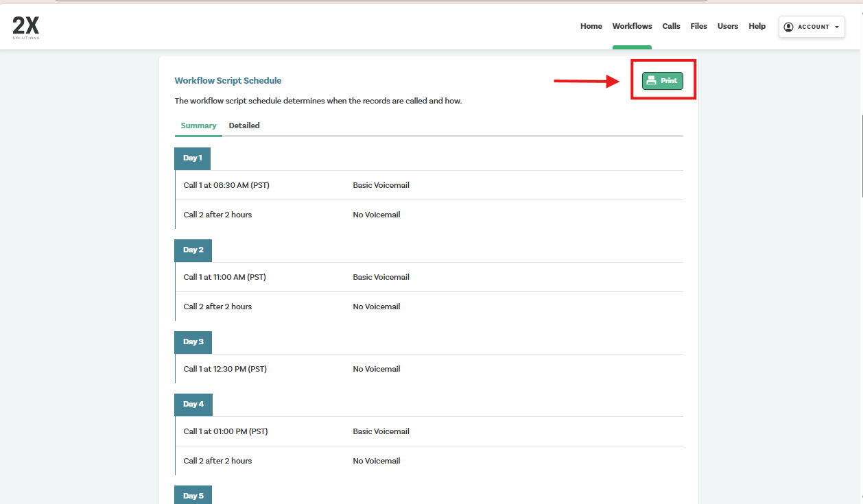
Task: Click the Day 1 header
Action: click(192, 158)
